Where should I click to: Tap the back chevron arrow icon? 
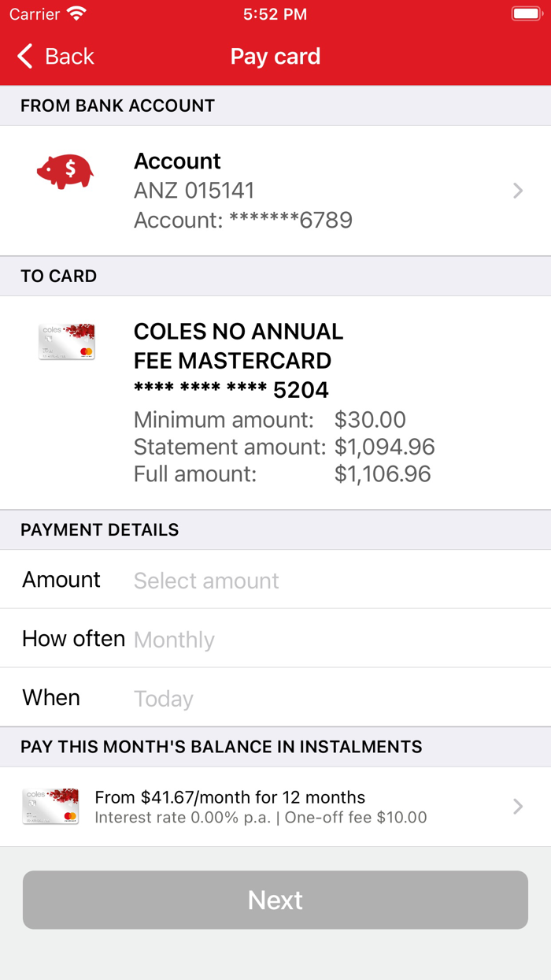click(24, 56)
